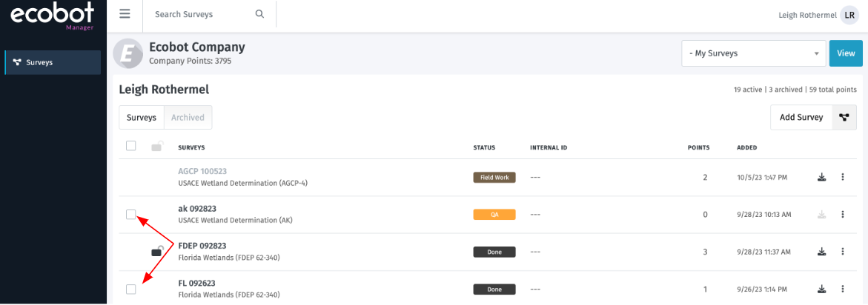
Task: Toggle the select-all surveys checkbox
Action: click(131, 146)
